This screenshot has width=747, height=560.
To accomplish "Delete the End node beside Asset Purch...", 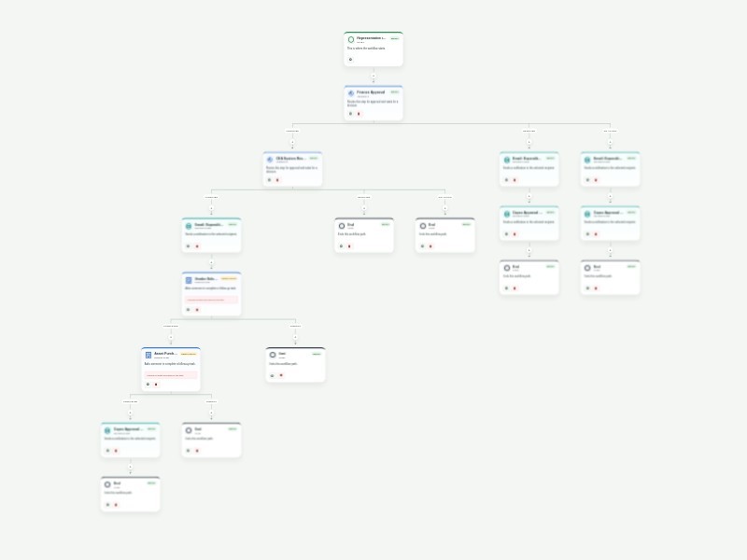I will pyautogui.click(x=281, y=375).
